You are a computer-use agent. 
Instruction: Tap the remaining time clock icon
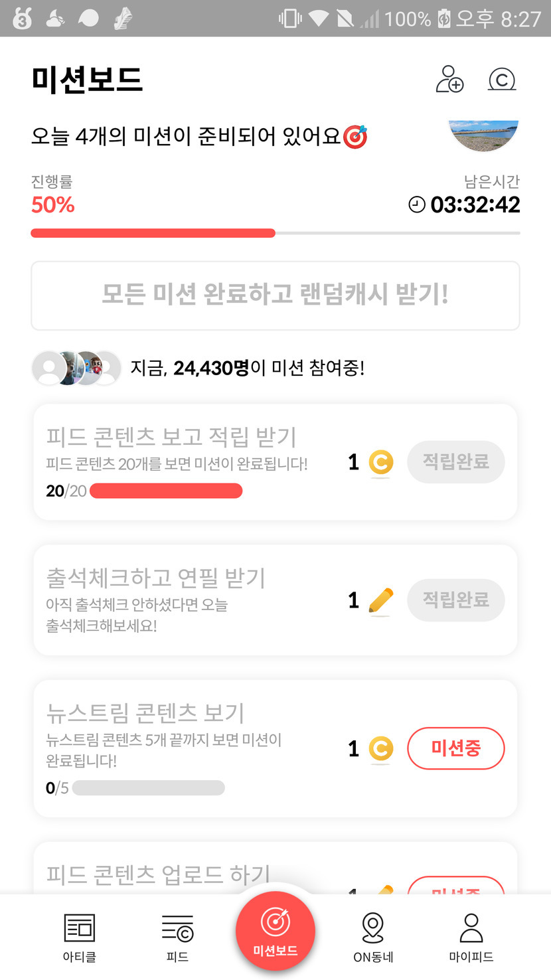416,205
